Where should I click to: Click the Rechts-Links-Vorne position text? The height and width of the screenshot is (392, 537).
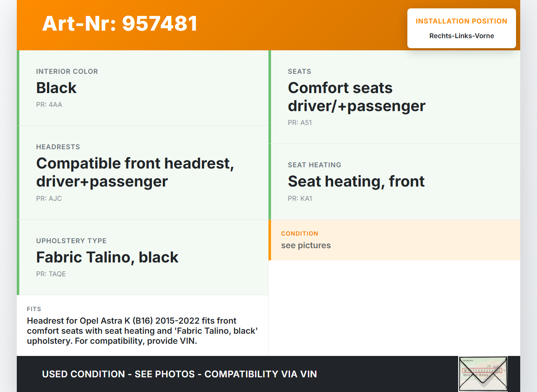pos(461,36)
